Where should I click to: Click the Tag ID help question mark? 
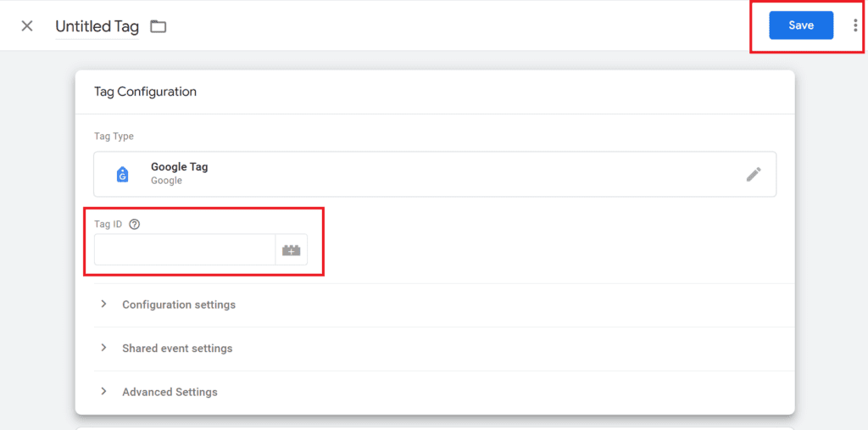pyautogui.click(x=134, y=225)
